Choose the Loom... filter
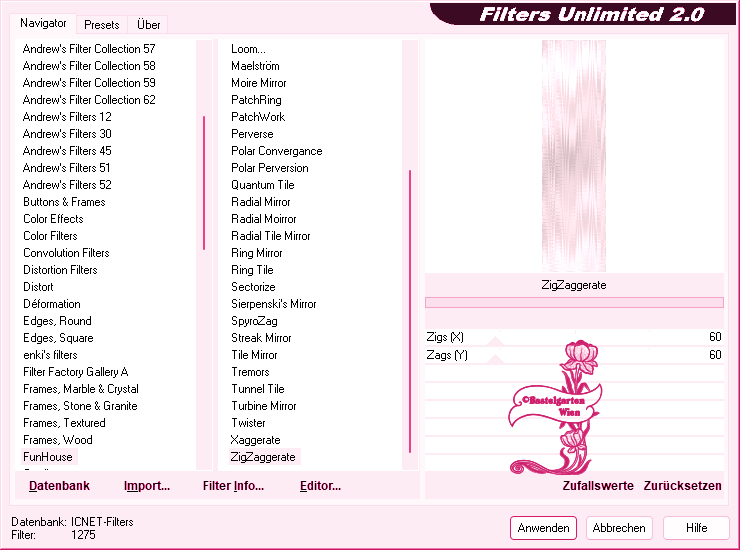The width and height of the screenshot is (740, 550). tap(248, 49)
